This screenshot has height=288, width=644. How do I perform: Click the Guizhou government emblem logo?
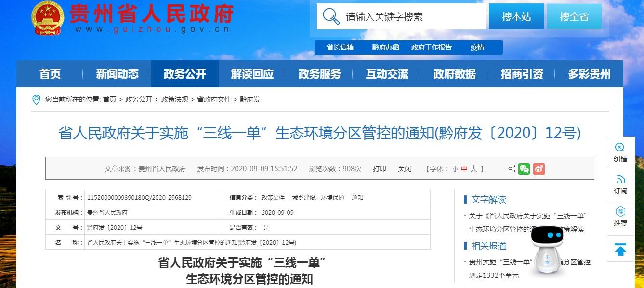tap(48, 18)
